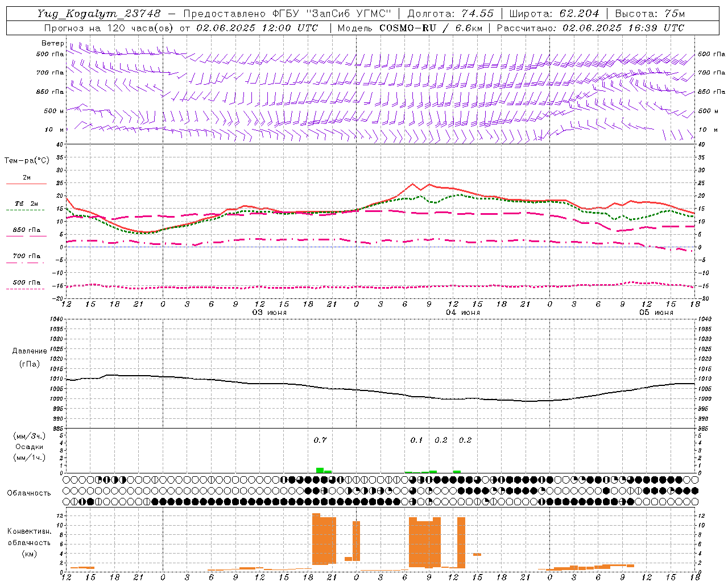The width and height of the screenshot is (728, 582).
Task: Select the provider text ФГБУ "ЗапСиб УГМС"
Action: point(331,14)
